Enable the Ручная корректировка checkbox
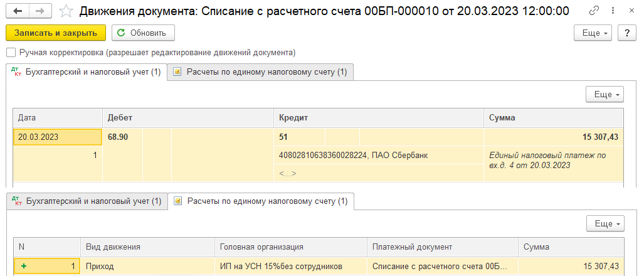This screenshot has height=276, width=644. pos(10,53)
